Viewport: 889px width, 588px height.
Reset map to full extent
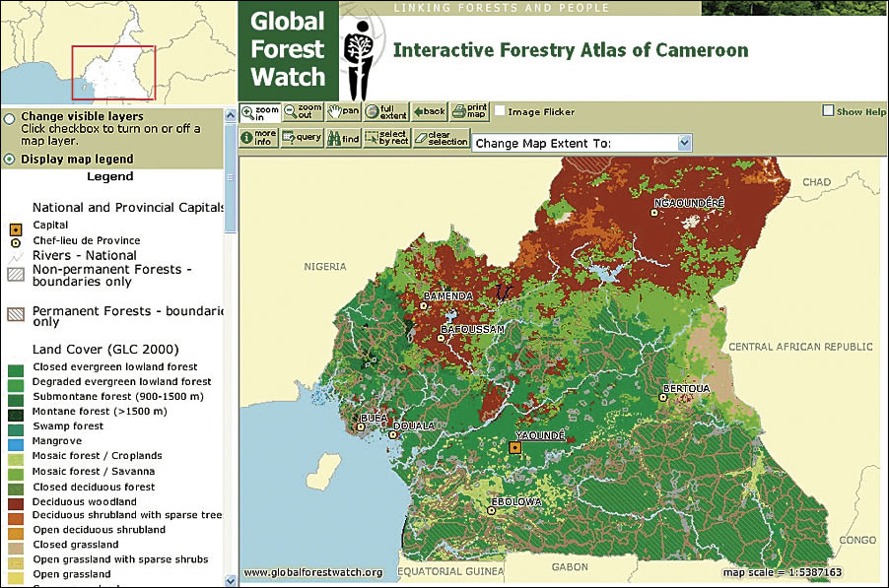click(x=386, y=111)
